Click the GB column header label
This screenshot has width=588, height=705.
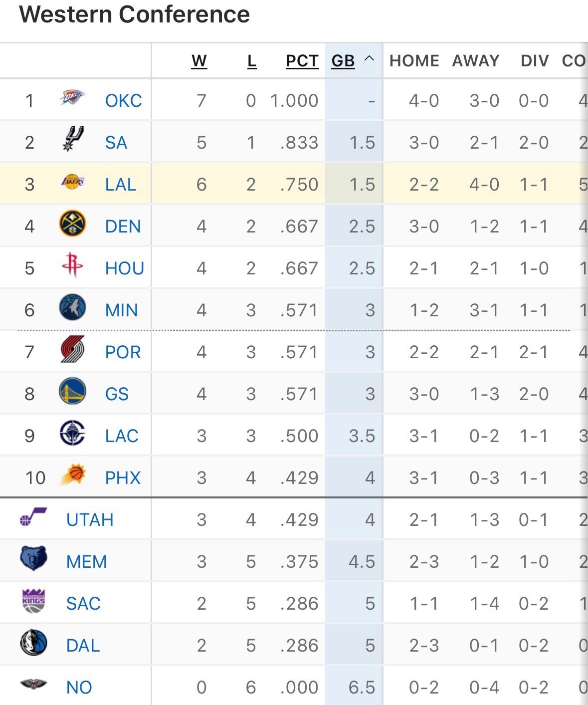(x=343, y=61)
